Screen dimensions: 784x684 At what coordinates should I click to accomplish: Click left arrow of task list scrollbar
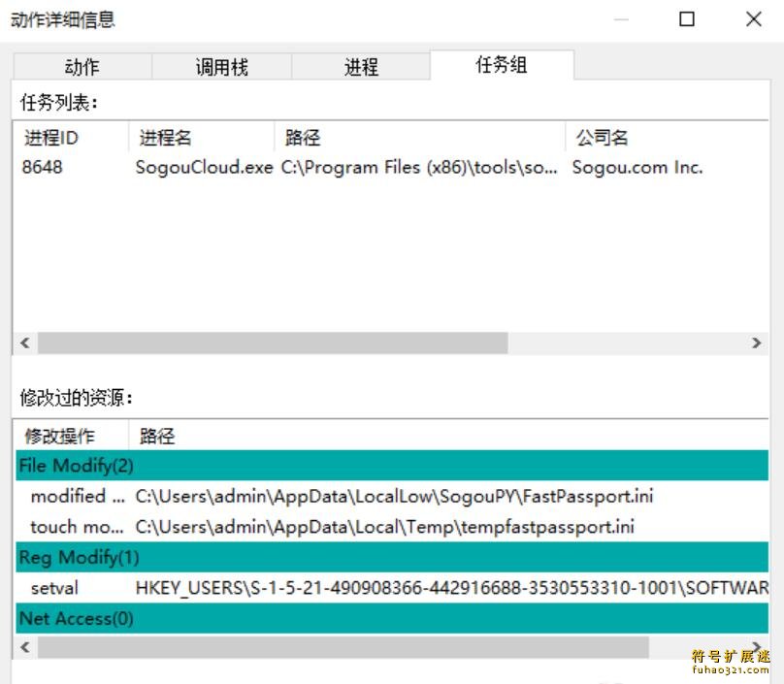tap(25, 343)
